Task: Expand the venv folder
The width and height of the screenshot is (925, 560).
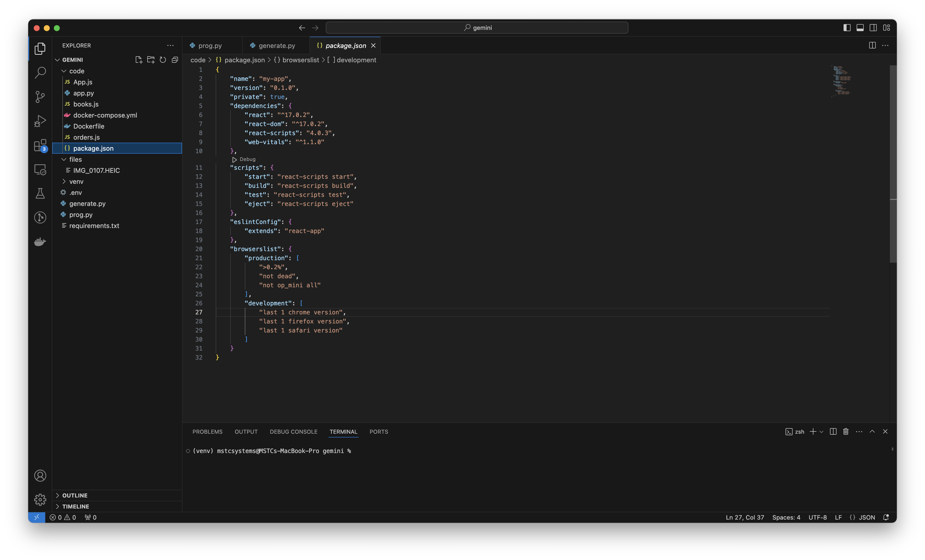Action: pyautogui.click(x=76, y=182)
